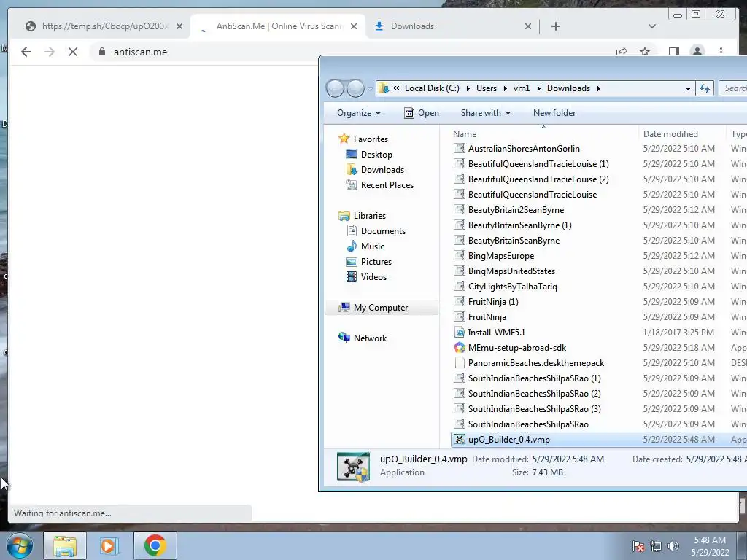Screen dimensions: 747x560
Task: Select My Computer in navigation pane
Action: (x=381, y=308)
